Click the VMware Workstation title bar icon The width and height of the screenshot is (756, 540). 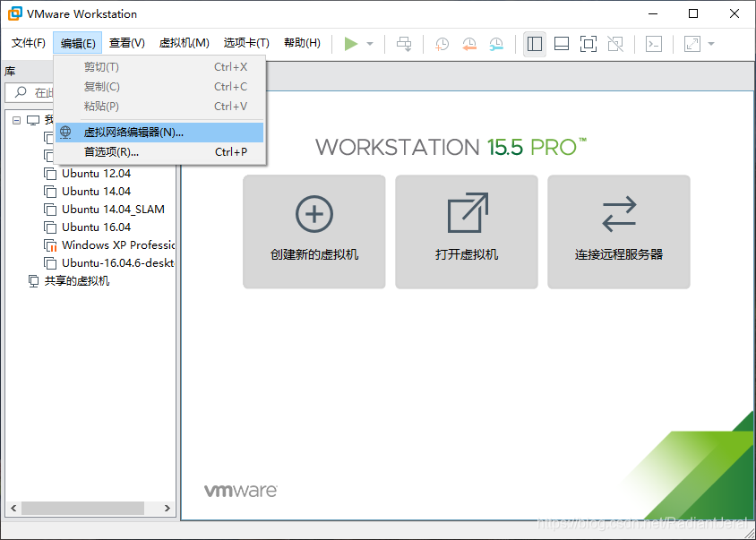[15, 14]
